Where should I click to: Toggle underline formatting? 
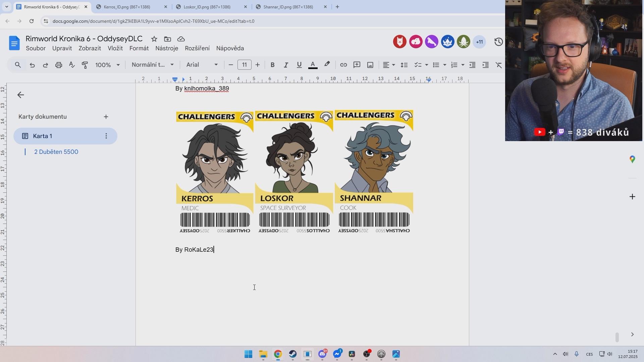coord(299,65)
